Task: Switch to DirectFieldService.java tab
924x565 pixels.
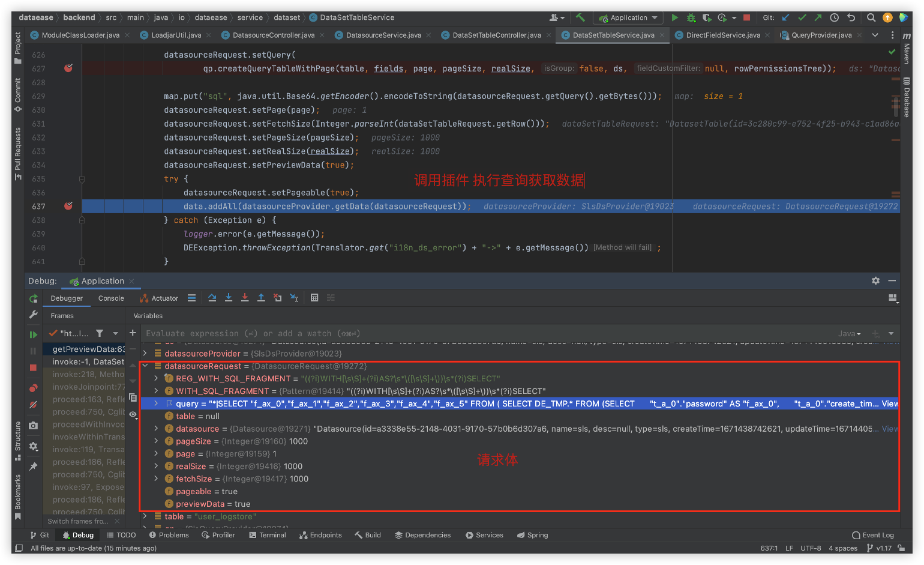Action: pos(722,35)
